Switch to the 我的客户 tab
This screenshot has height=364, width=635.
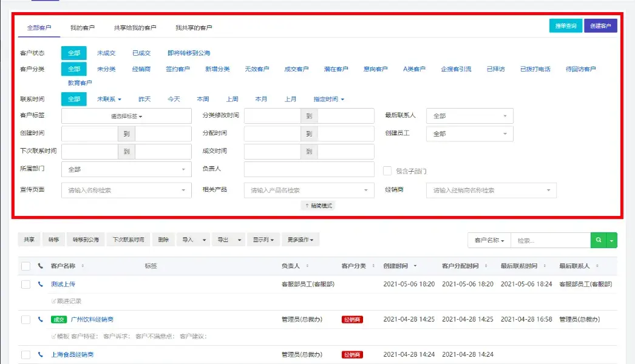click(x=82, y=27)
